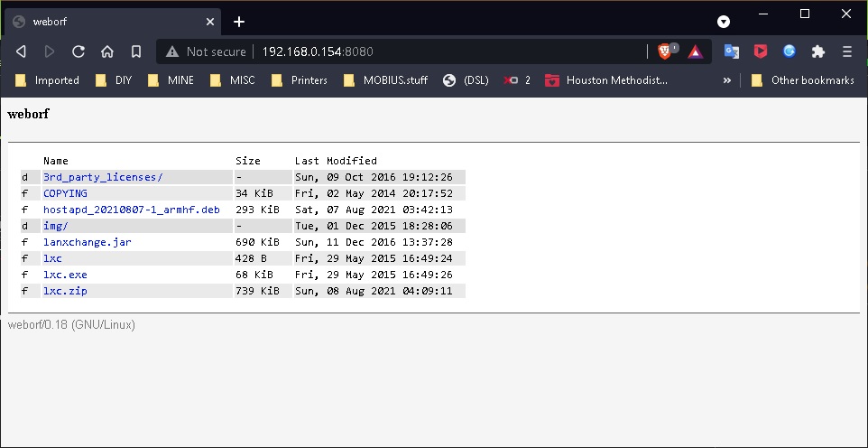Image resolution: width=868 pixels, height=448 pixels.
Task: Bookmark this page with the bookmark icon
Action: 135,51
